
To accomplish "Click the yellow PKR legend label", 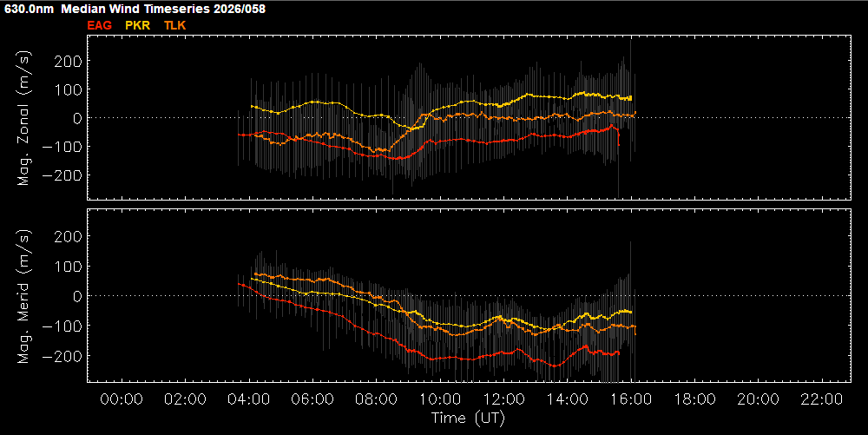I will [x=138, y=25].
